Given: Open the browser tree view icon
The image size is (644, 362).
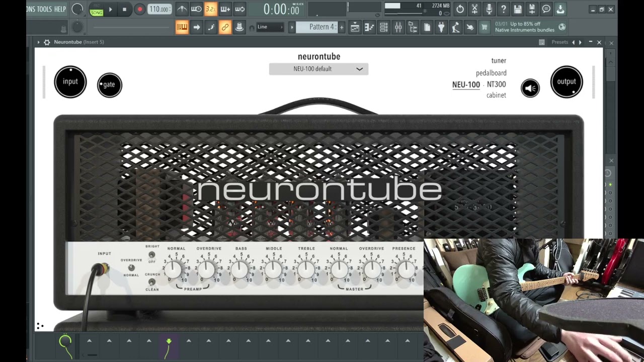Looking at the screenshot, I should point(413,28).
